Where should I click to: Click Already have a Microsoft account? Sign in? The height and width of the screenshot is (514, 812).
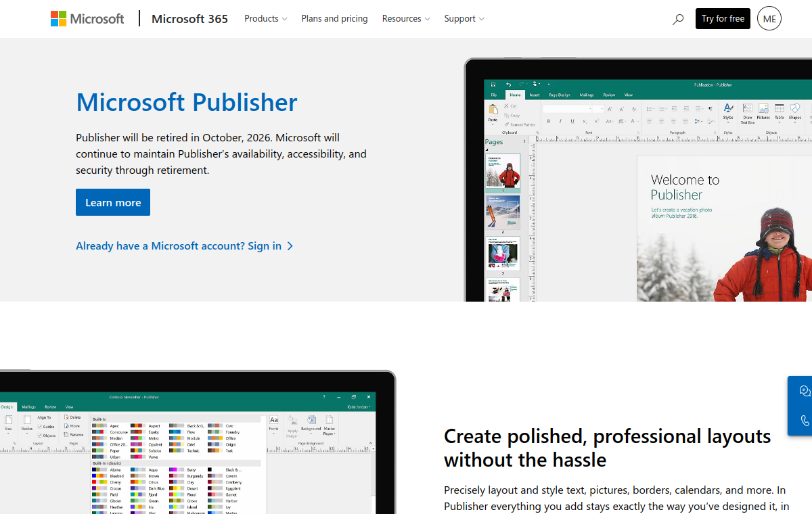[184, 246]
